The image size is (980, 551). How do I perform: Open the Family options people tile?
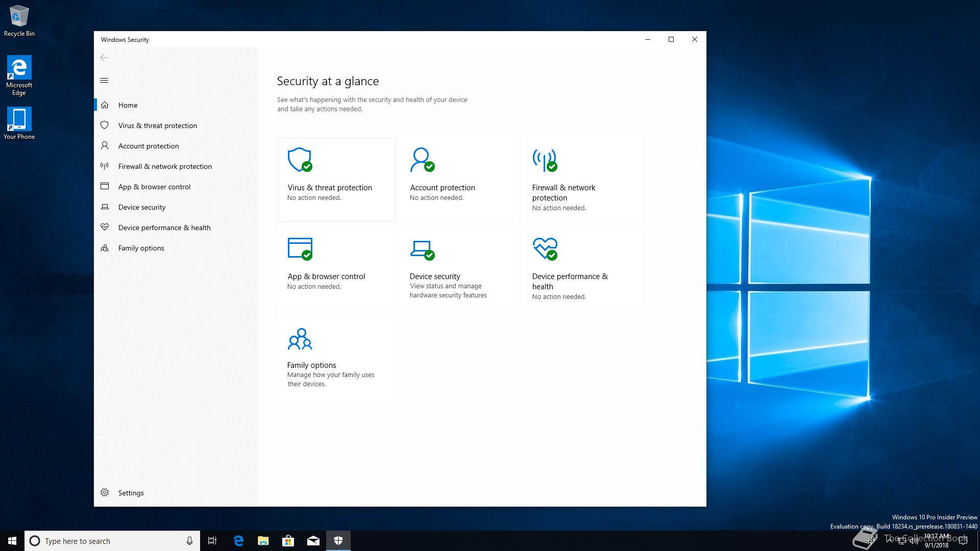(x=336, y=357)
